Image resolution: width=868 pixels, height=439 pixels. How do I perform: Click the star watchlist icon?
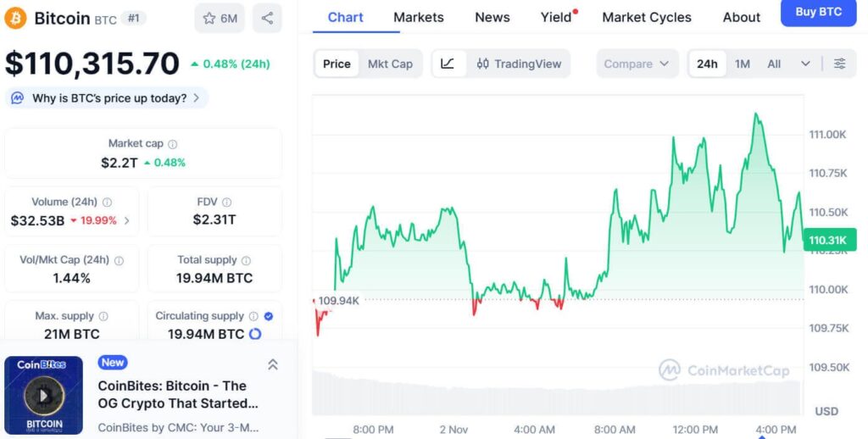coord(209,18)
